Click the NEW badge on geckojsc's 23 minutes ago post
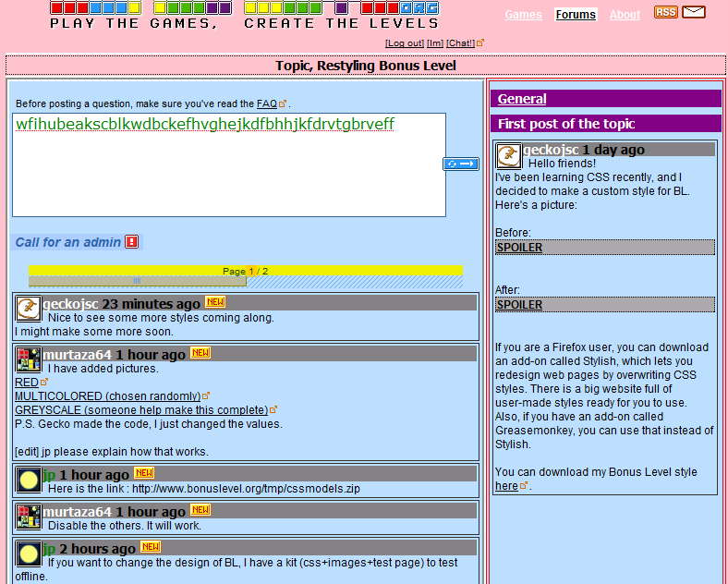The height and width of the screenshot is (584, 728). tap(215, 302)
